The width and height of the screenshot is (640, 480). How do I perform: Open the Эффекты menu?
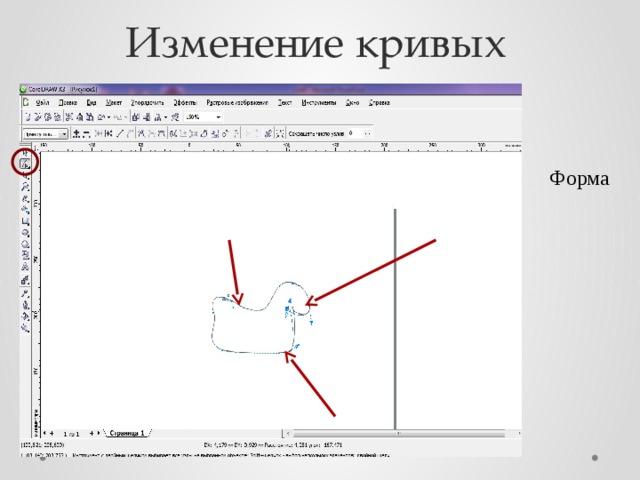[x=185, y=102]
